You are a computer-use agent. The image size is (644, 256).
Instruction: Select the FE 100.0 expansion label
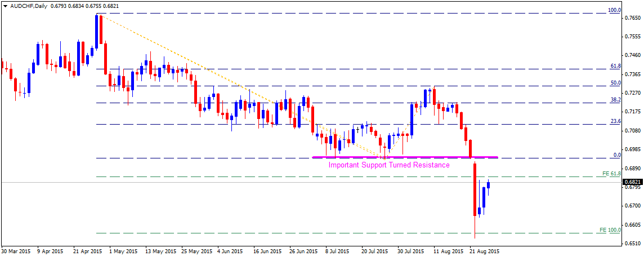[610, 230]
